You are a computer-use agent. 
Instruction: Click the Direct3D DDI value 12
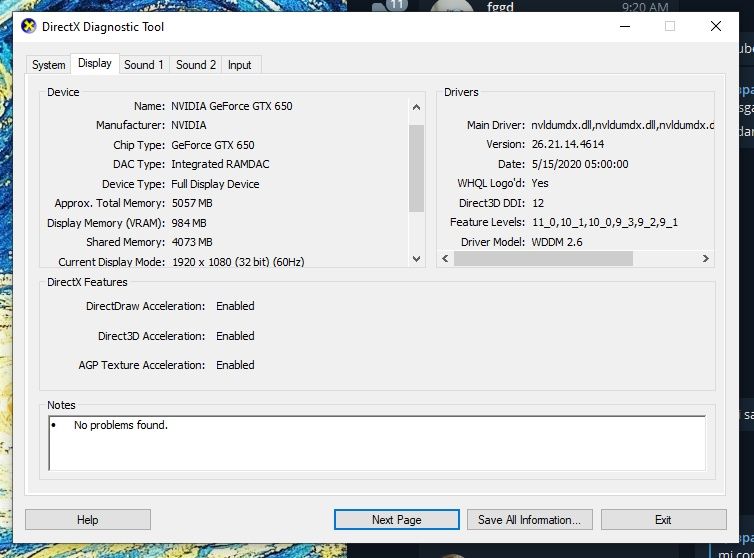[x=538, y=203]
